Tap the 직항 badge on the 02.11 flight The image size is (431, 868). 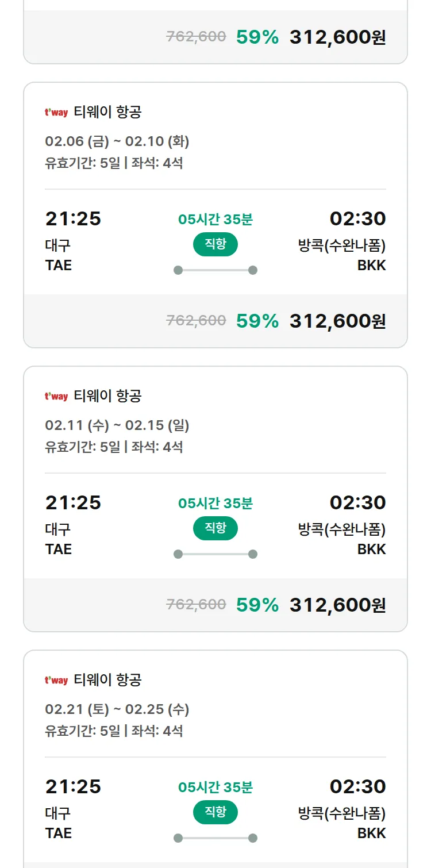point(215,528)
